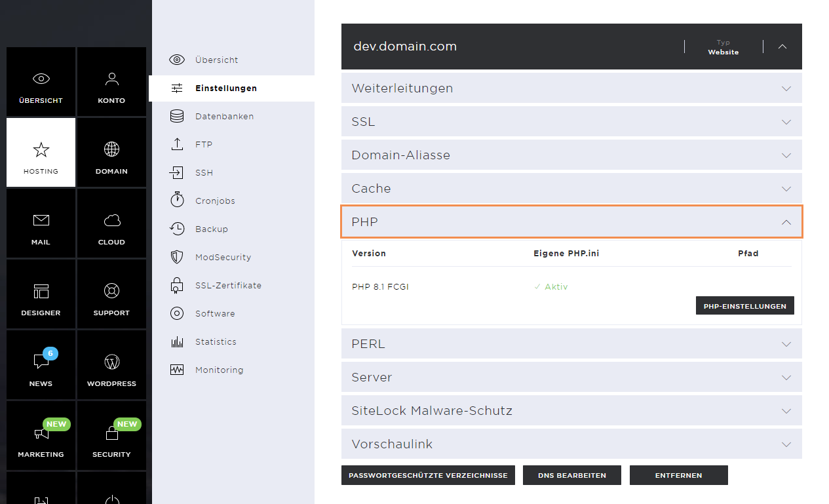Click the Einstellungen sliders icon
The image size is (829, 504).
pyautogui.click(x=177, y=88)
